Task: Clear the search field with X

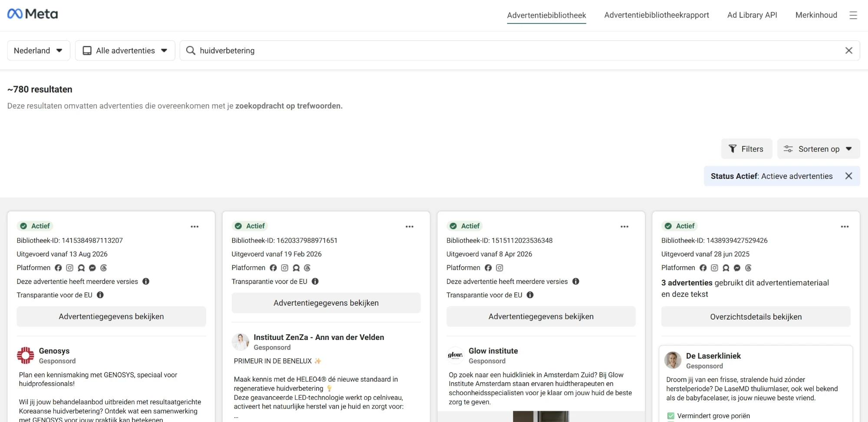Action: 849,50
